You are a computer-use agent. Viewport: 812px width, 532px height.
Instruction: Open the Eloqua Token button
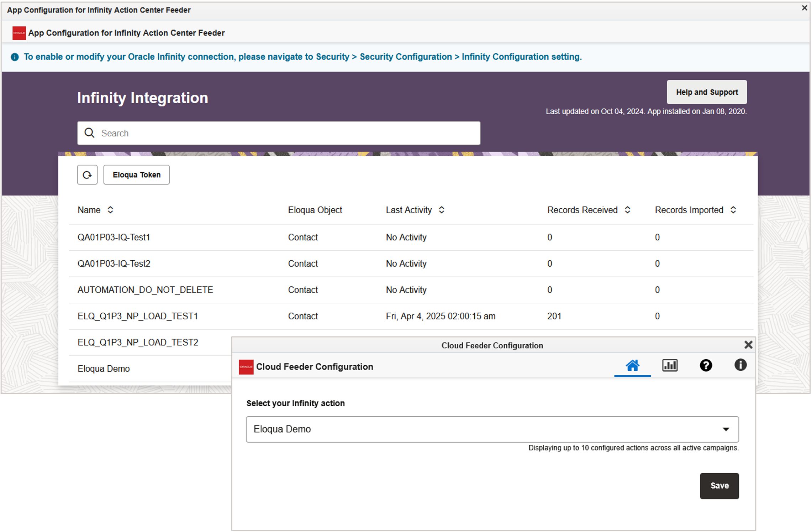pyautogui.click(x=136, y=174)
